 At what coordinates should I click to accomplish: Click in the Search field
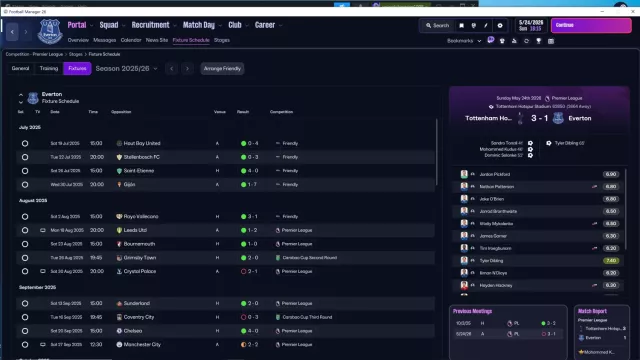point(438,25)
